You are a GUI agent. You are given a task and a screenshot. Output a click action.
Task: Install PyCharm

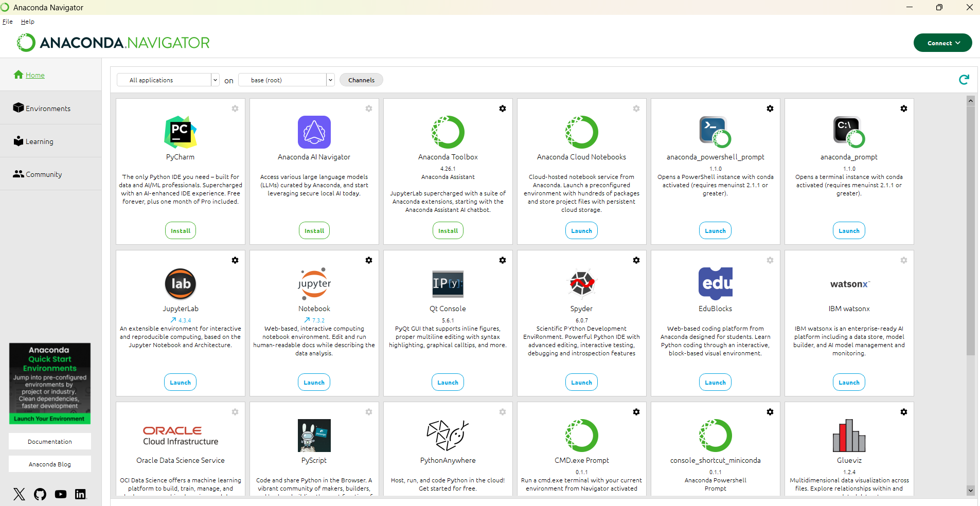coord(181,230)
